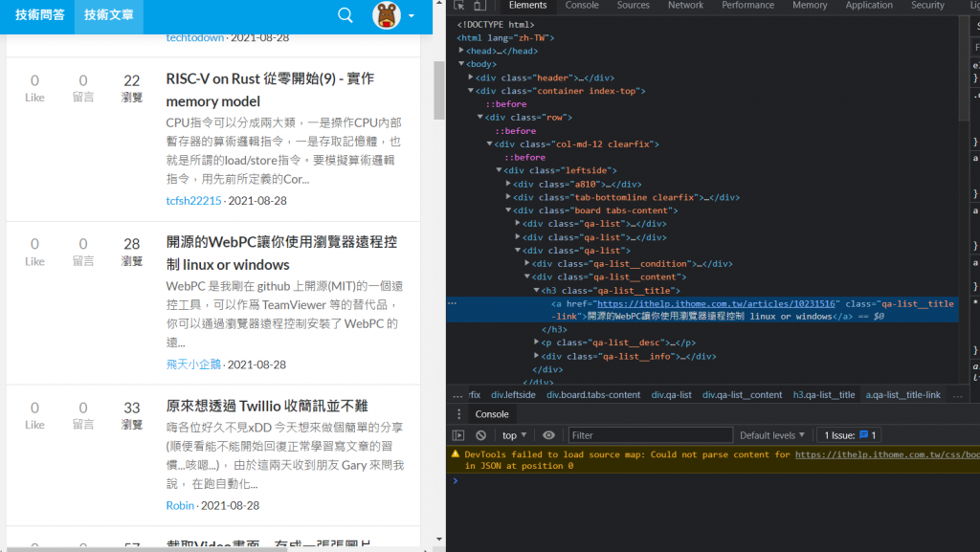Show hidden breadcrumbs with left ellipsis

tap(457, 395)
